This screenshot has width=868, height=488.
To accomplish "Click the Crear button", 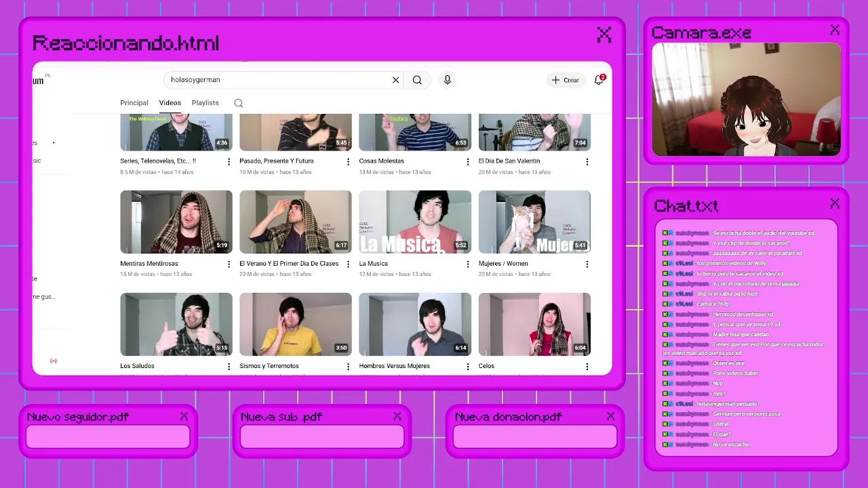I will click(x=566, y=80).
